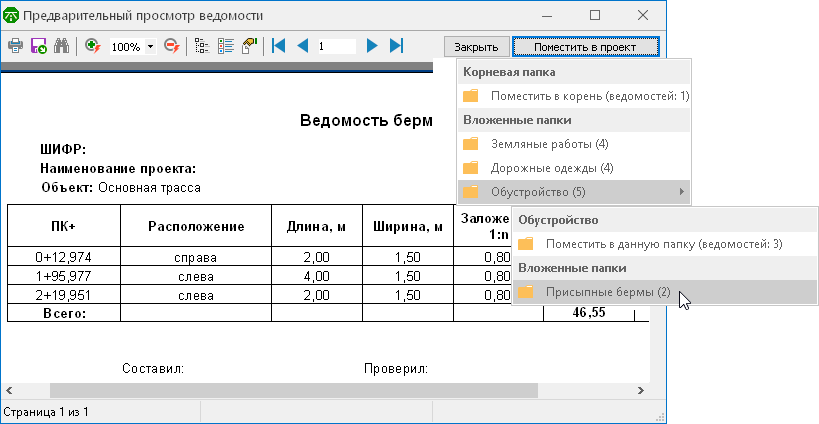Viewport: 819px width, 424px height.
Task: Toggle the thumbnails list icon
Action: [226, 46]
